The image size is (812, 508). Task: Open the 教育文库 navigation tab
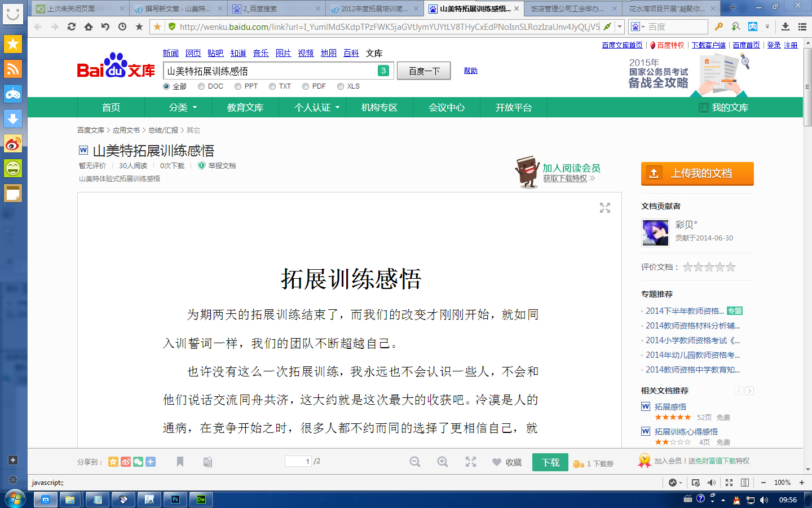(245, 107)
